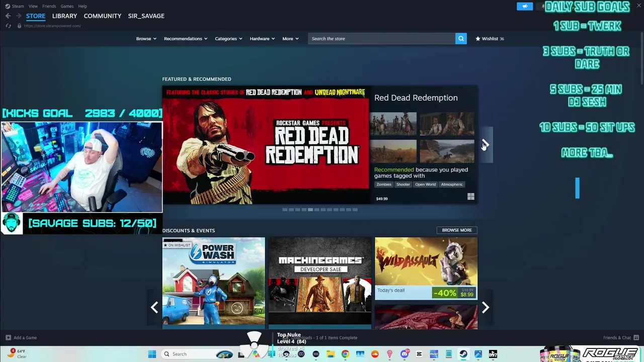Expand the Recommendations dropdown

point(186,39)
